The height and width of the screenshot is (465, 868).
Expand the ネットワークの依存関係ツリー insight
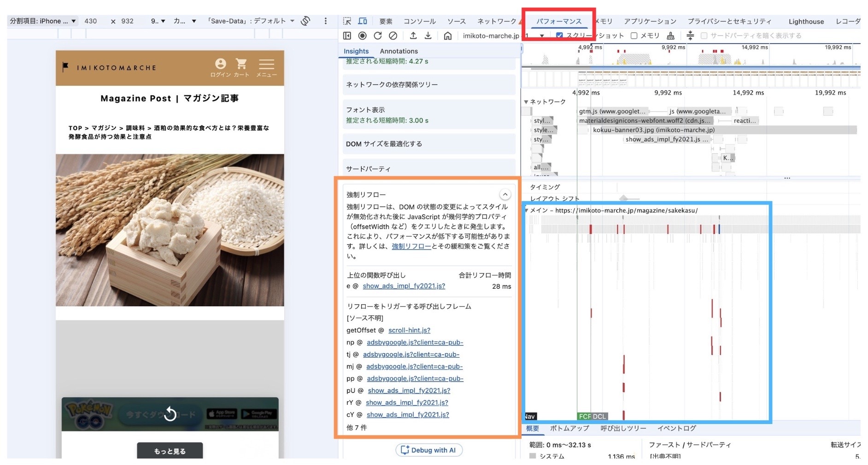(x=429, y=85)
